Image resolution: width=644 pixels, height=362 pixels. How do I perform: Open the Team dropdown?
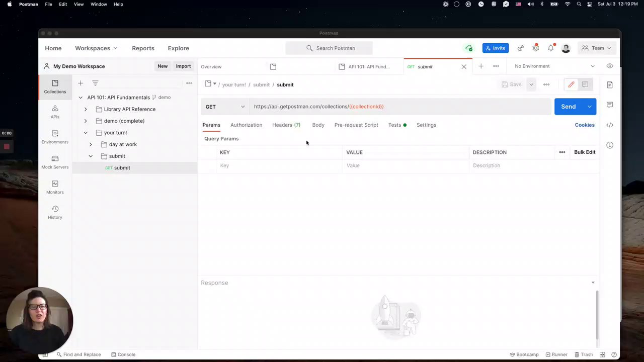[x=597, y=48]
